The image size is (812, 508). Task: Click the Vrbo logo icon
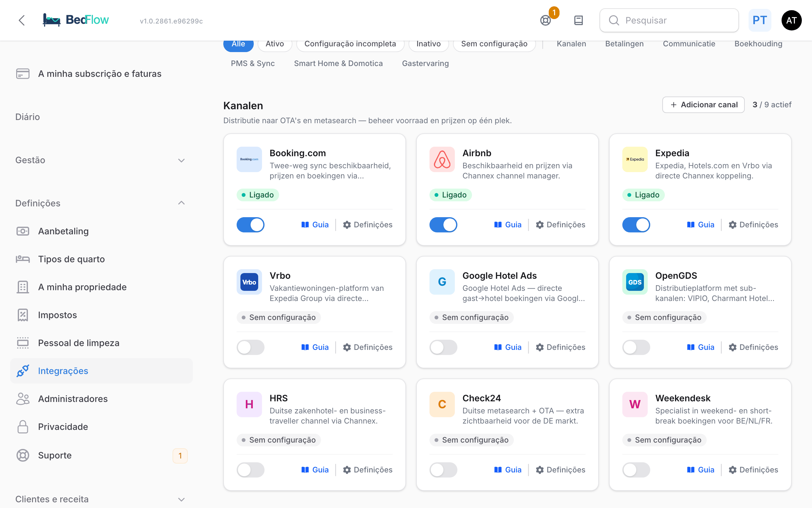(249, 282)
